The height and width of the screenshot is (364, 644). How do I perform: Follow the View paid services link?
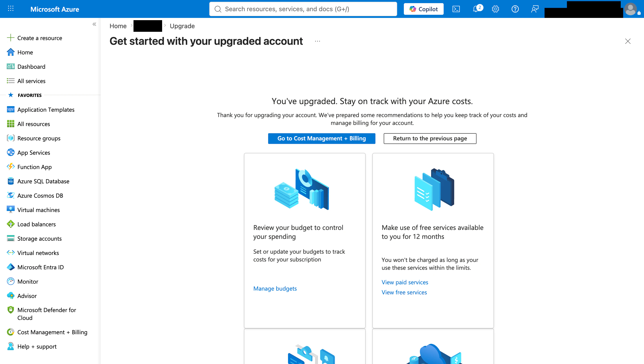[x=405, y=282]
